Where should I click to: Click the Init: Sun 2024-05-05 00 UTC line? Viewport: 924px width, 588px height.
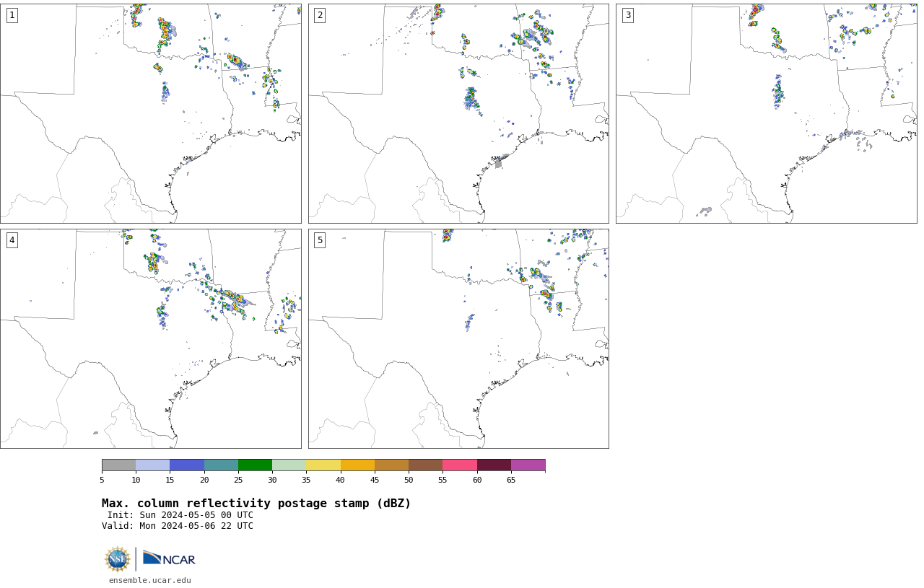tap(180, 515)
